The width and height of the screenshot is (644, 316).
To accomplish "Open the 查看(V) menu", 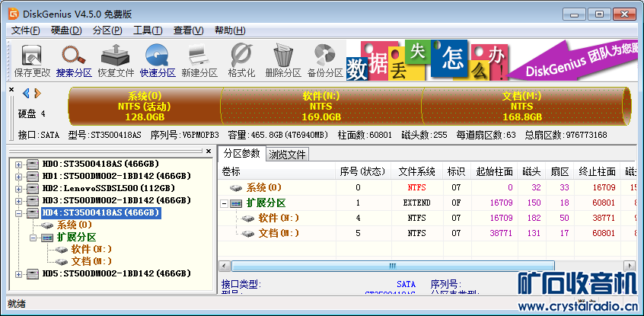I will tap(189, 30).
